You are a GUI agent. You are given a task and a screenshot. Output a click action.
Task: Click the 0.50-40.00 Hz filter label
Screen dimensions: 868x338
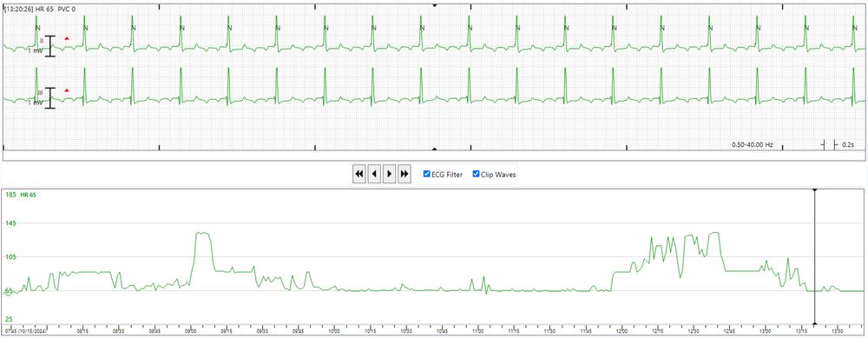752,144
